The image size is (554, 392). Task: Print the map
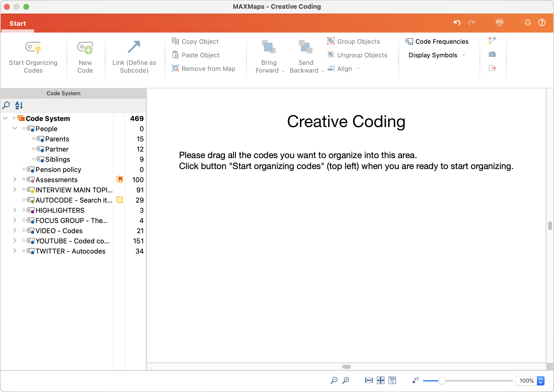(500, 23)
